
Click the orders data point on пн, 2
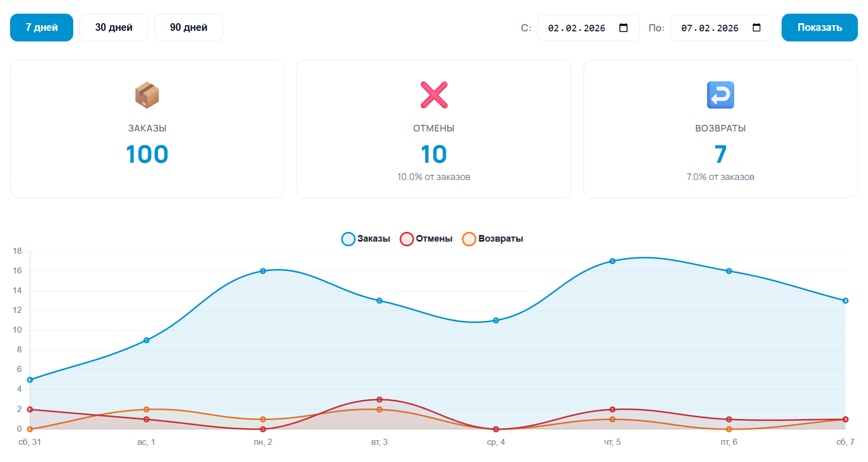coord(263,271)
